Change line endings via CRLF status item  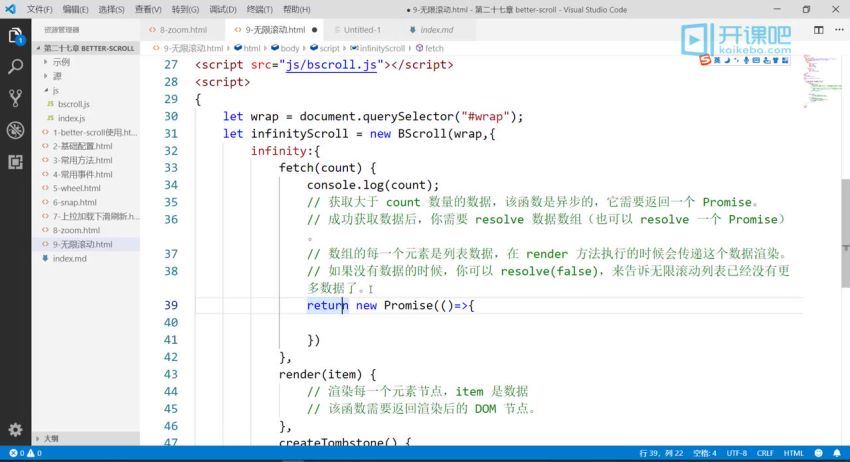765,453
